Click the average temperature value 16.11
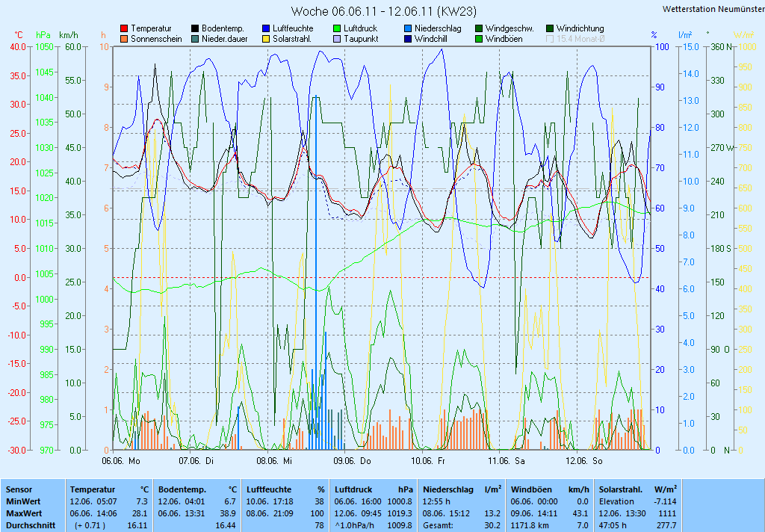 [x=137, y=526]
